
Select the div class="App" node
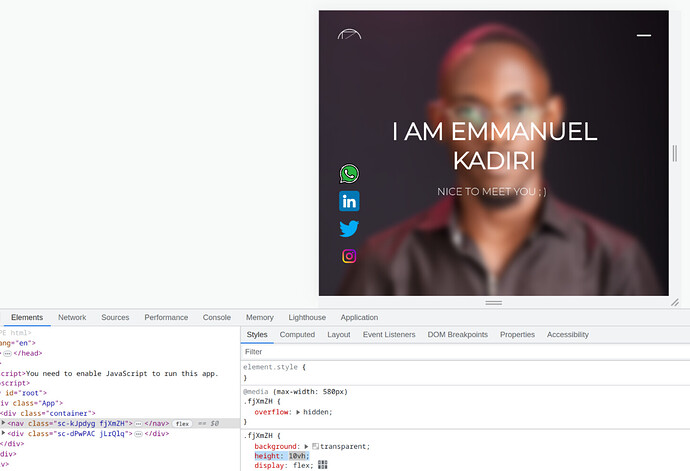pos(32,403)
